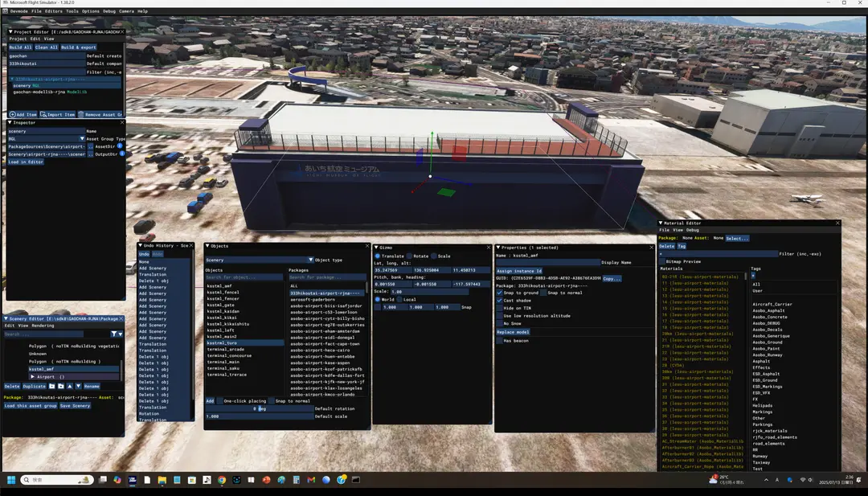Select the Rotate gizmo mode

point(410,256)
